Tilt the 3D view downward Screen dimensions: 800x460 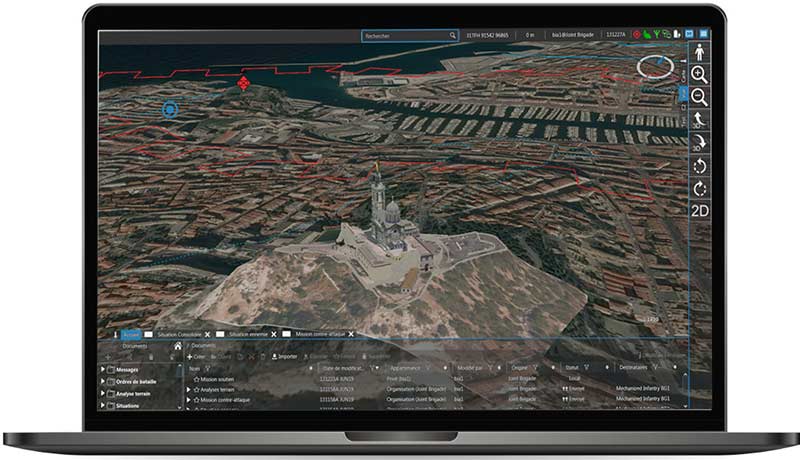coord(699,143)
